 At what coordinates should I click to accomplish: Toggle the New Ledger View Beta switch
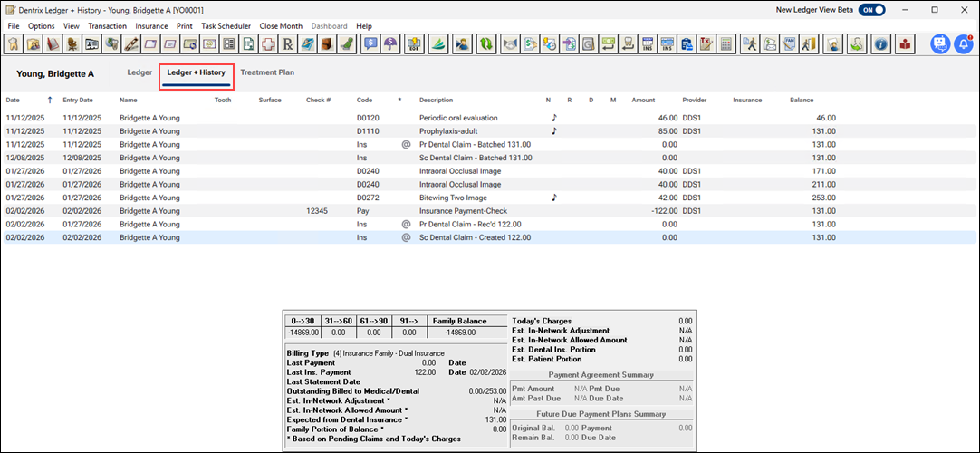(871, 10)
